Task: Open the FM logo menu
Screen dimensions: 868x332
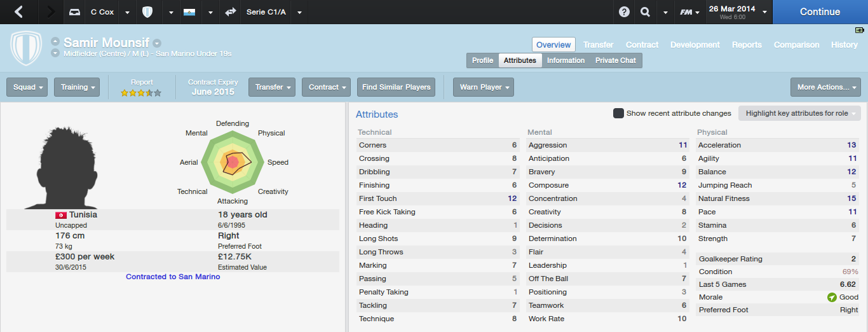Action: click(689, 12)
